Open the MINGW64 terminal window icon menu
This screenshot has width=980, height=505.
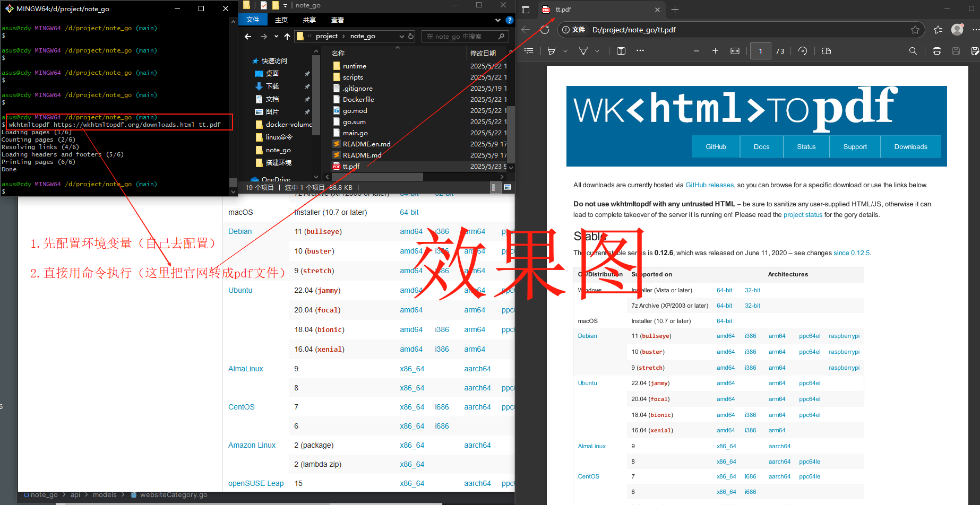[9, 8]
